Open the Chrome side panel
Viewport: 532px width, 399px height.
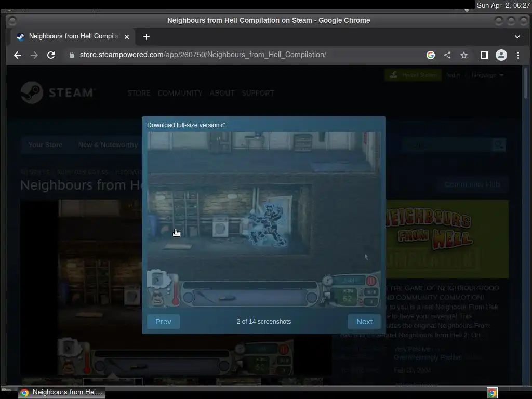click(485, 55)
